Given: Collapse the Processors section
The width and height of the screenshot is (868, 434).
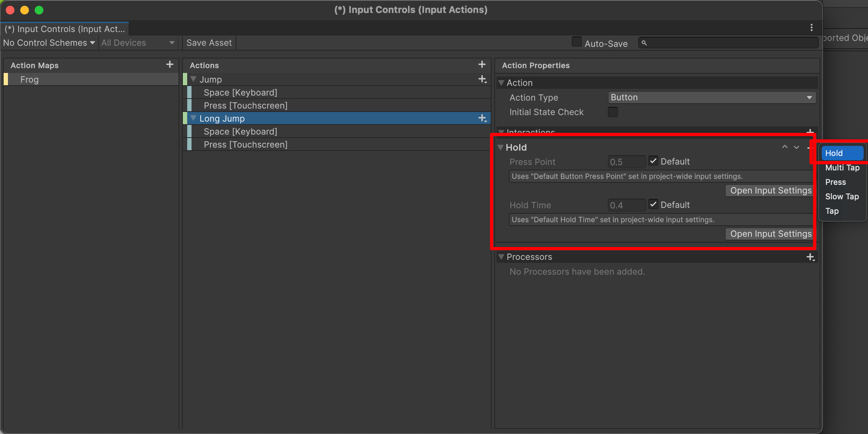Looking at the screenshot, I should coord(501,257).
